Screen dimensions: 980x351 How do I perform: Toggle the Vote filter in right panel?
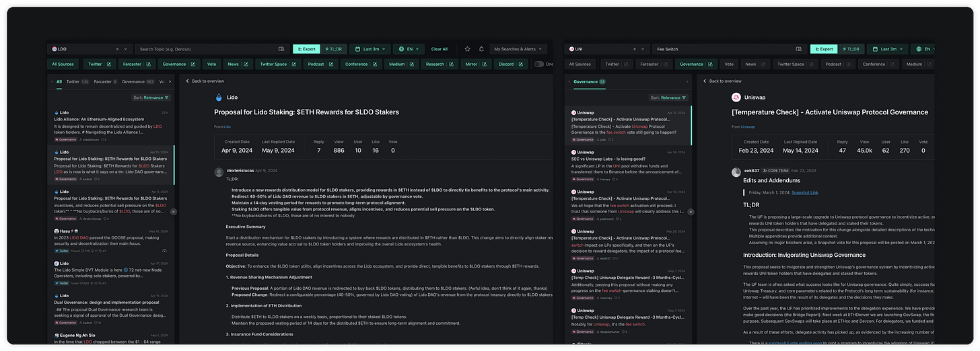728,64
